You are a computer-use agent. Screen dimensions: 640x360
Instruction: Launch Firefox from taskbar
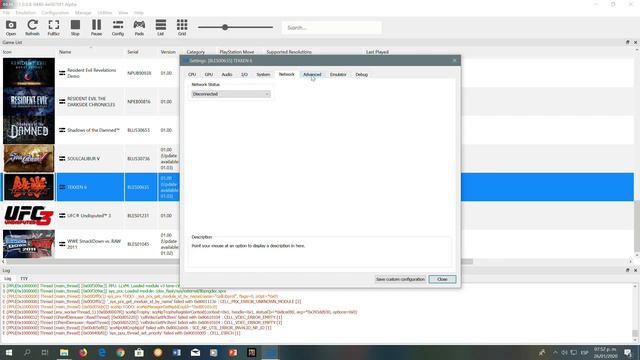pos(83,353)
